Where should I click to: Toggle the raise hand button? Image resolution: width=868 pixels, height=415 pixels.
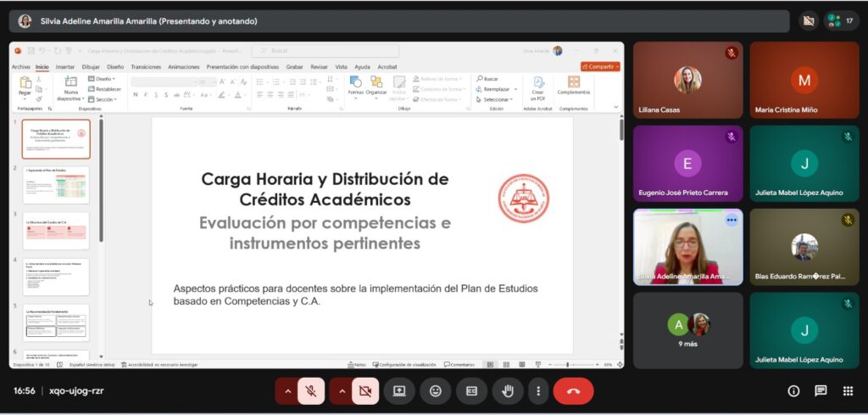(509, 391)
